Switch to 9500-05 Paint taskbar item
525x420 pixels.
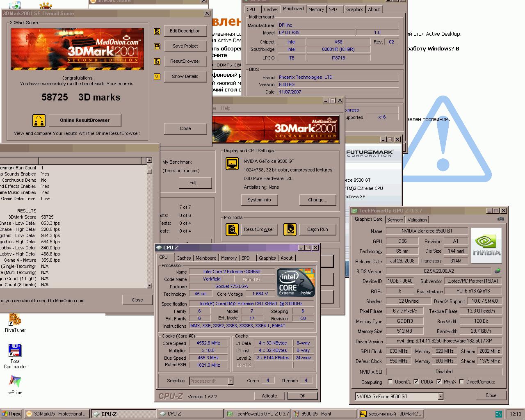tap(324, 414)
